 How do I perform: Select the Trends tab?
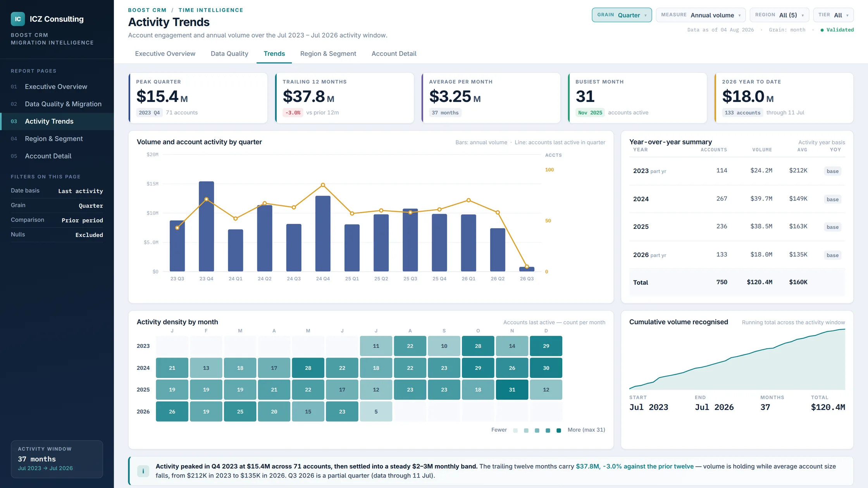tap(274, 53)
